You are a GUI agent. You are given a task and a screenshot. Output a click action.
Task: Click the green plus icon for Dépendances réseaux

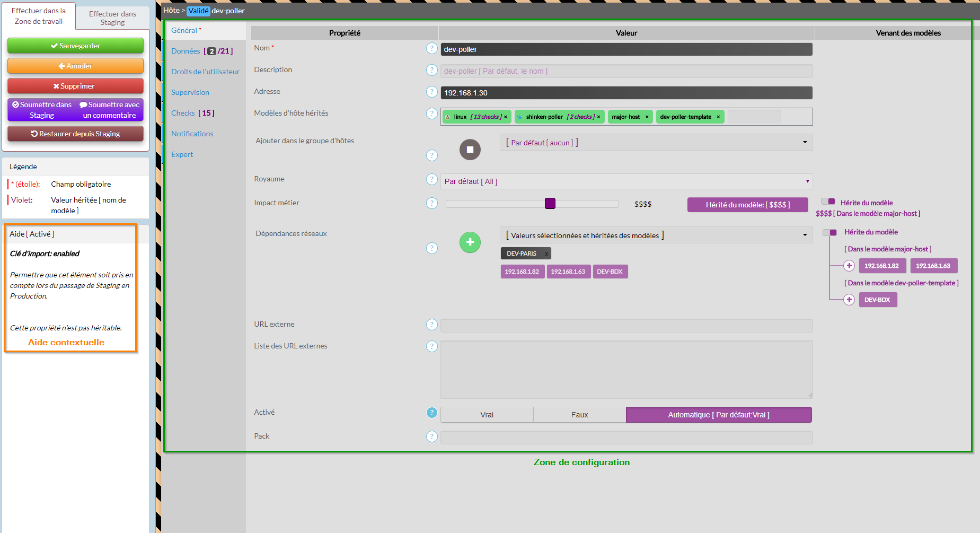(470, 242)
